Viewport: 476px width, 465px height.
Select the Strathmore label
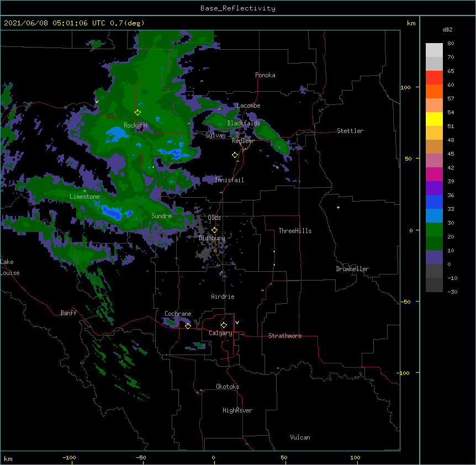coord(285,336)
